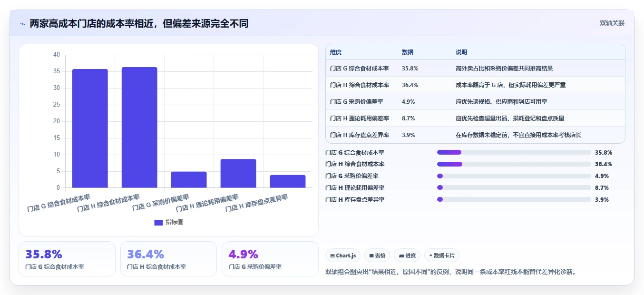Select the 门店 G 综合食材成本率 chart bar
Screen dimensions: 644x295
[90, 128]
